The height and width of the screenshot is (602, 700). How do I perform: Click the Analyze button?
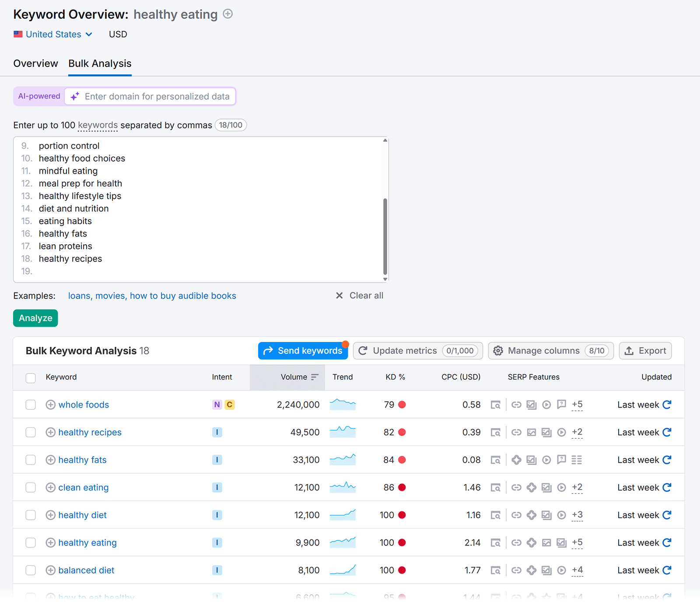[x=35, y=318]
